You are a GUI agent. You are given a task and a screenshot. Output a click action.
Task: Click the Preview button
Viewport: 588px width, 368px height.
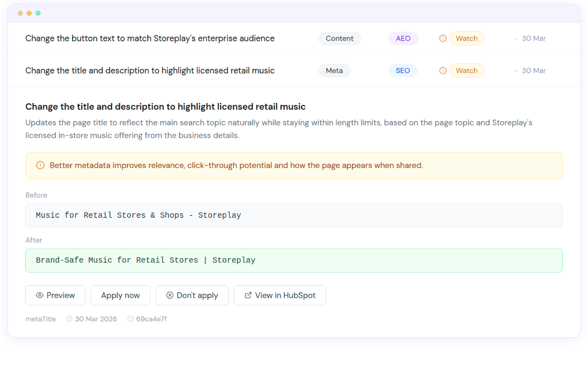[x=55, y=295]
